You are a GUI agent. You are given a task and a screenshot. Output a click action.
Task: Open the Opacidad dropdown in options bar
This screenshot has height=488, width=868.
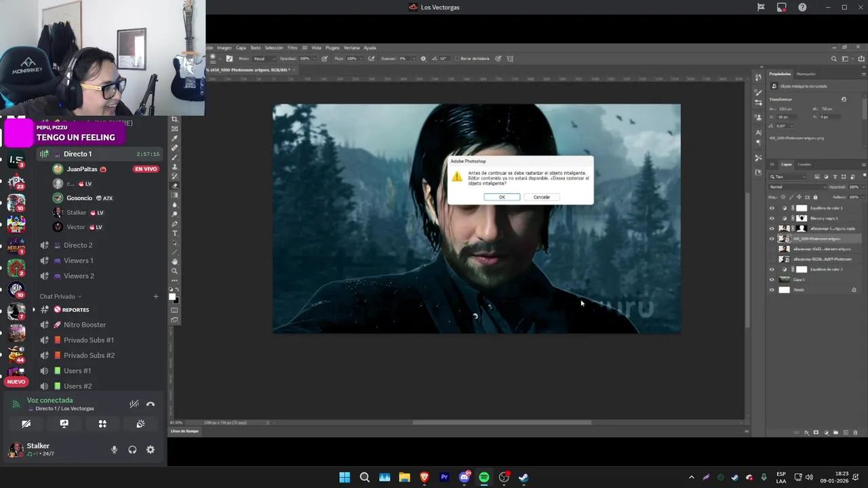point(314,58)
